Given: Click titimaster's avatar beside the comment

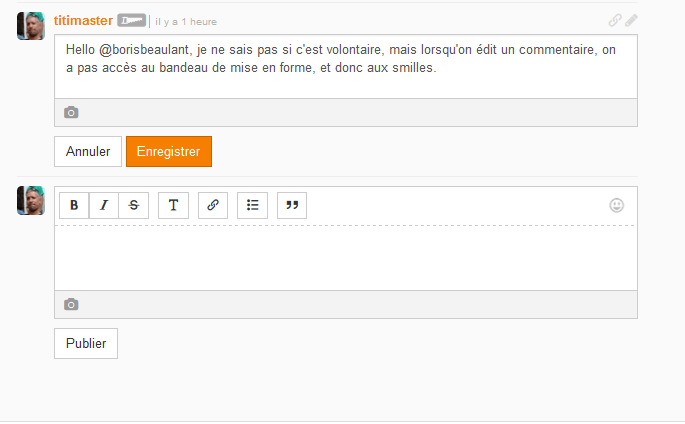Looking at the screenshot, I should (31, 26).
